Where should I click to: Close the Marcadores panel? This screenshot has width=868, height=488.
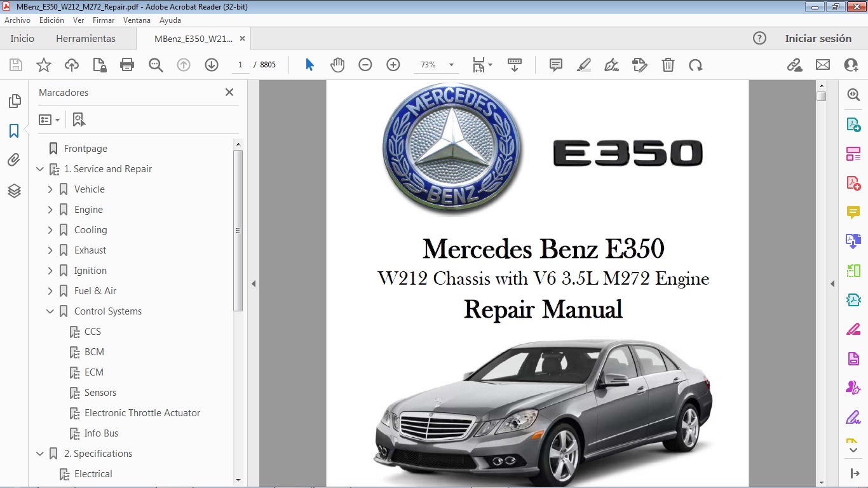pyautogui.click(x=229, y=92)
